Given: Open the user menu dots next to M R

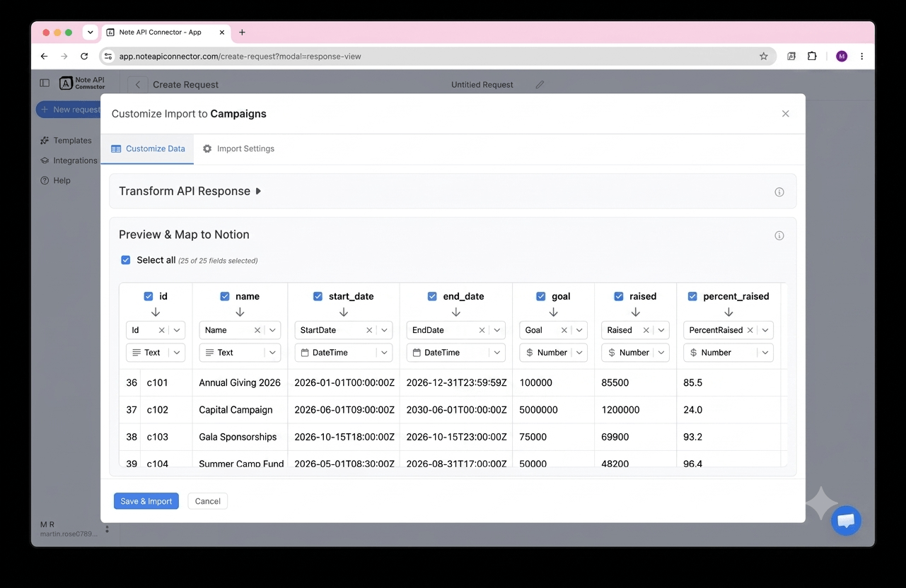Looking at the screenshot, I should [108, 529].
